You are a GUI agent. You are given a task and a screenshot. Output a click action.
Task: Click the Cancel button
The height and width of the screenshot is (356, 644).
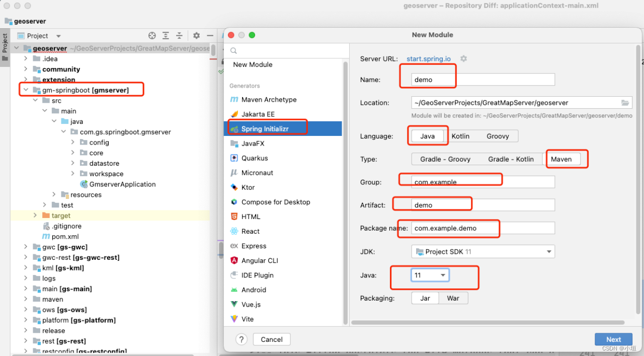point(272,339)
